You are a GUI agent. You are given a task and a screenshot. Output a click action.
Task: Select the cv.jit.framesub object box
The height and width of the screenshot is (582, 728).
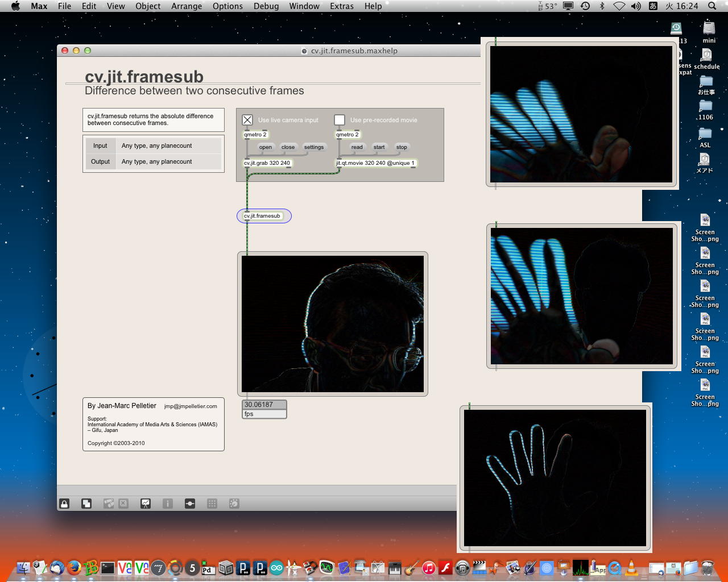[262, 216]
